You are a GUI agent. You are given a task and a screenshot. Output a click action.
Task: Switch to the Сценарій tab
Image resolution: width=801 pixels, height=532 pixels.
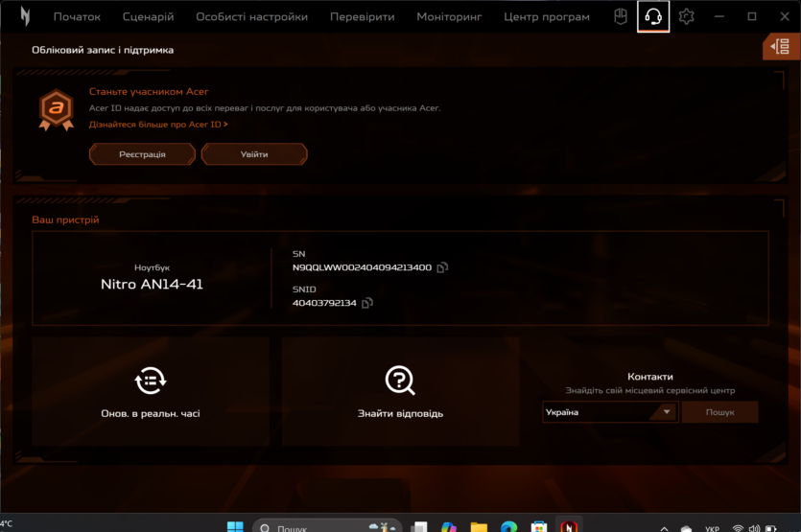148,17
